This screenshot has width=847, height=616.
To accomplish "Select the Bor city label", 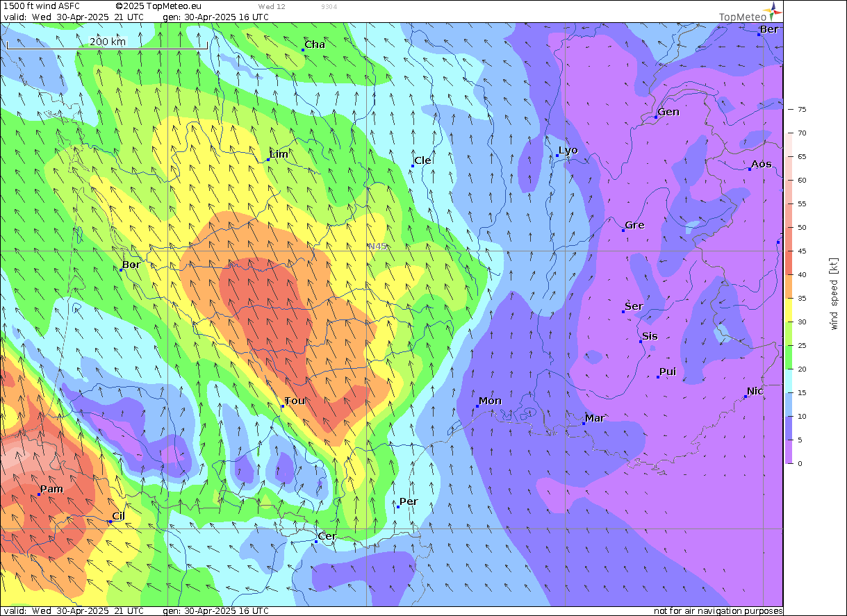I will 131,265.
